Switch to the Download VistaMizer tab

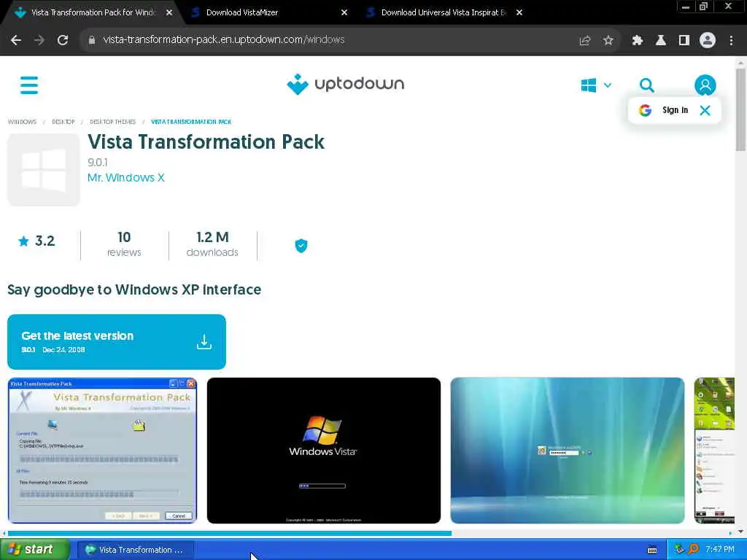[x=271, y=12]
